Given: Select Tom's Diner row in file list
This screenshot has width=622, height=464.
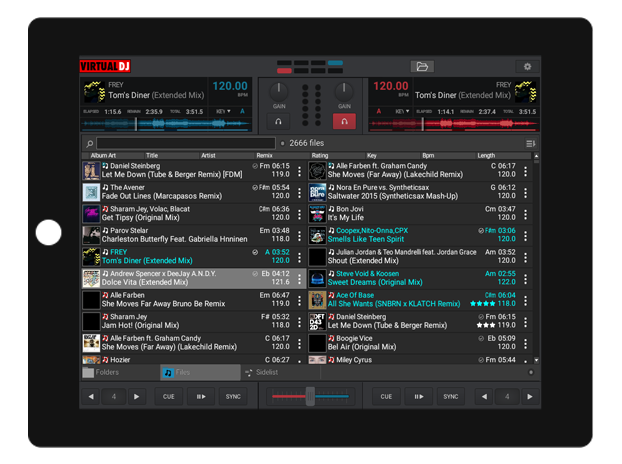Looking at the screenshot, I should click(x=194, y=257).
